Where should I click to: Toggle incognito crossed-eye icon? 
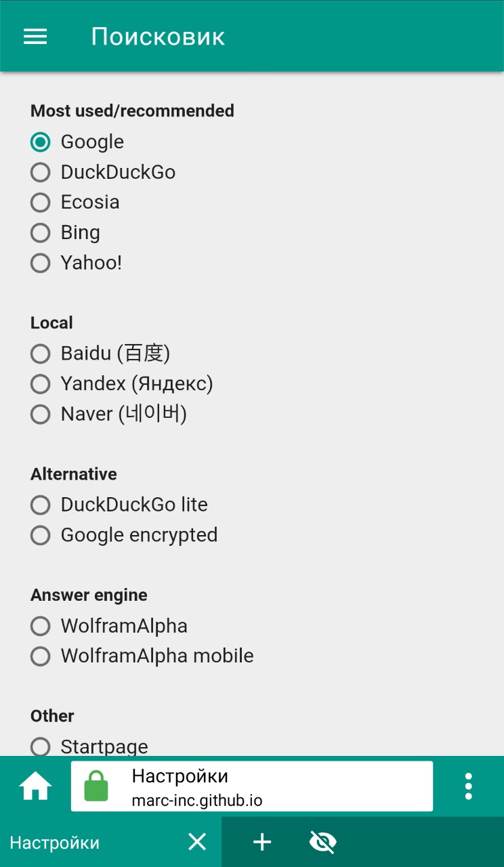[323, 842]
